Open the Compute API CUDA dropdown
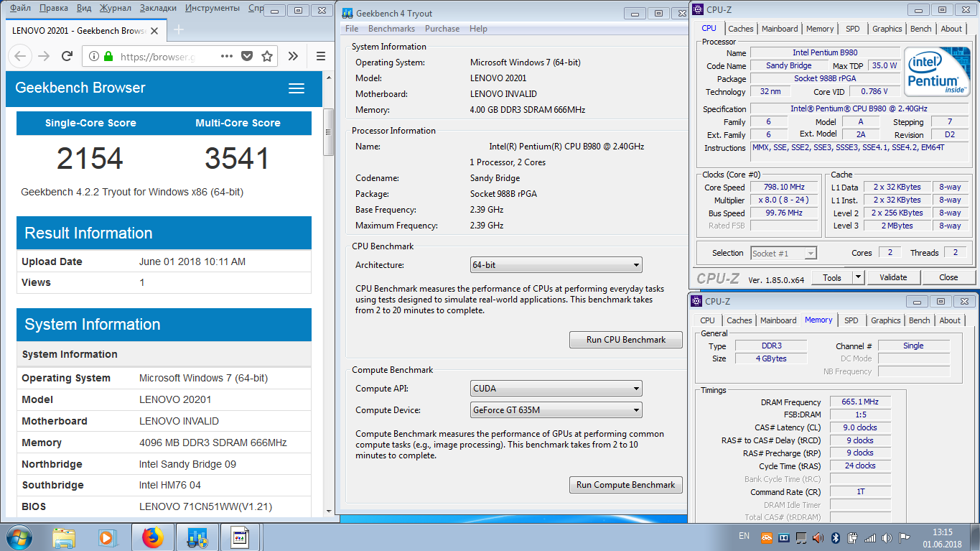980x551 pixels. tap(556, 389)
